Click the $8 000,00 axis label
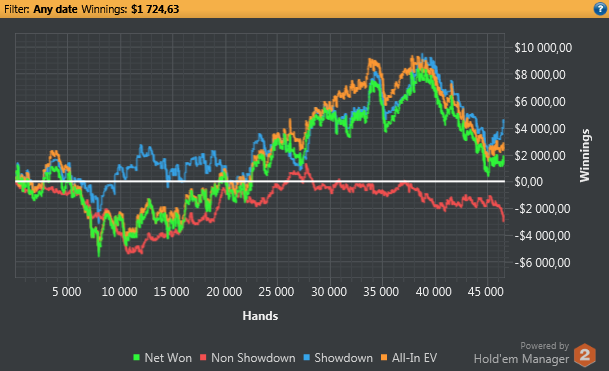The height and width of the screenshot is (371, 609). tap(540, 75)
